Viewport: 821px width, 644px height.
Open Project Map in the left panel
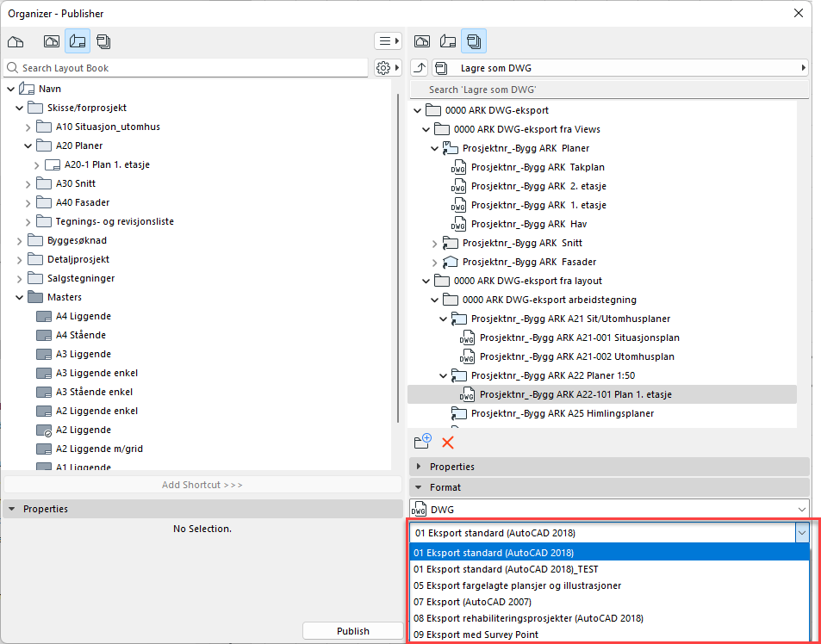point(16,41)
